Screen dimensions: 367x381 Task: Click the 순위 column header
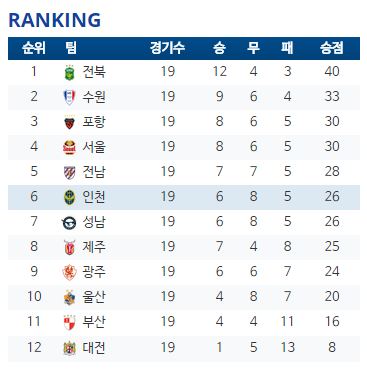tap(34, 48)
